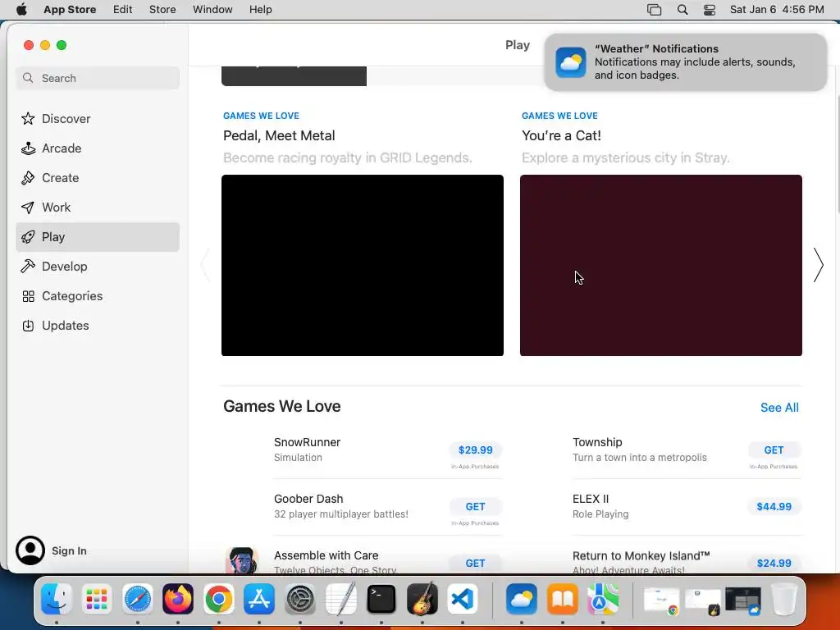Open the Edit menu

[123, 10]
